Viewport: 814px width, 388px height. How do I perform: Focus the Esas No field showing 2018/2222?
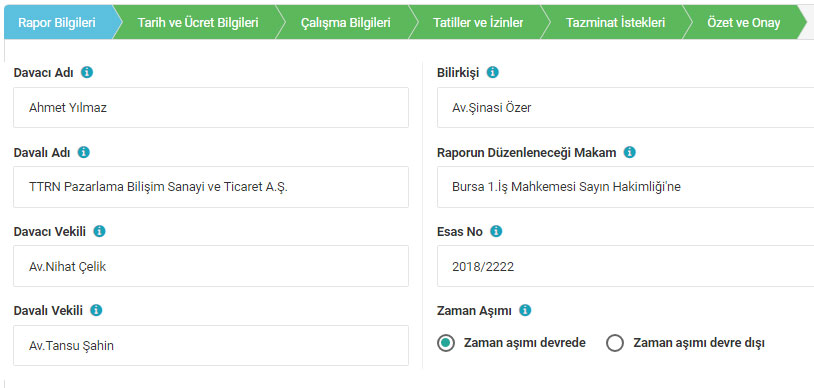(x=625, y=266)
